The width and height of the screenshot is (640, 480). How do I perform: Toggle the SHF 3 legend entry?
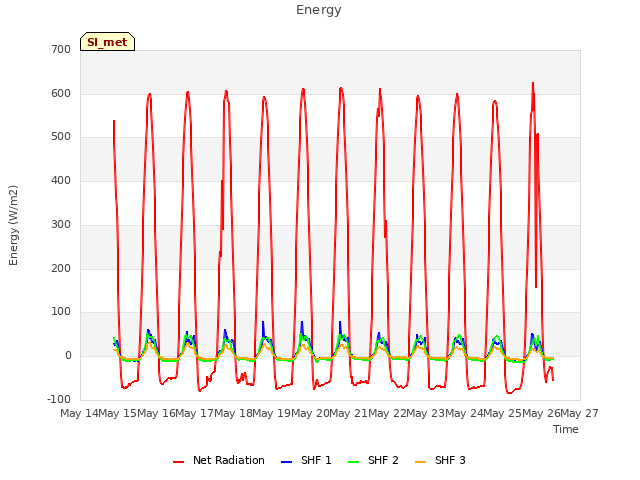click(x=440, y=460)
